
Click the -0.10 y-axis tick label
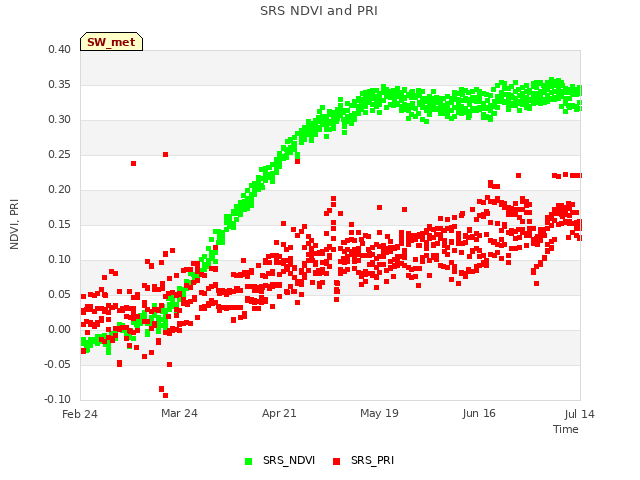58,399
